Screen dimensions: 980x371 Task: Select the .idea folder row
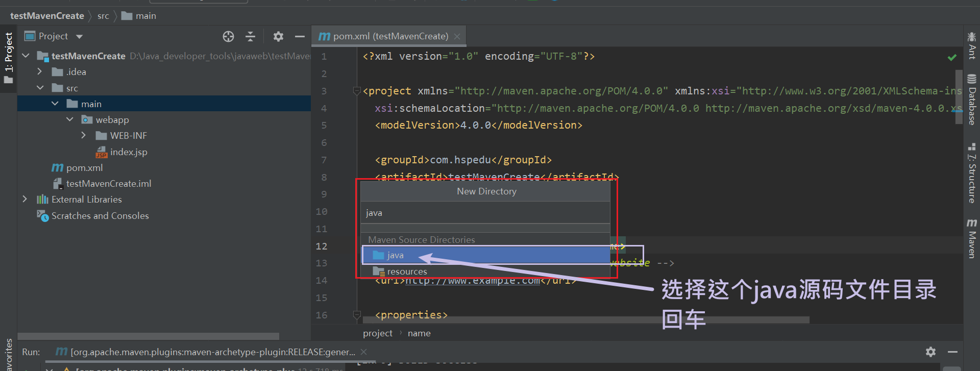[x=164, y=71]
